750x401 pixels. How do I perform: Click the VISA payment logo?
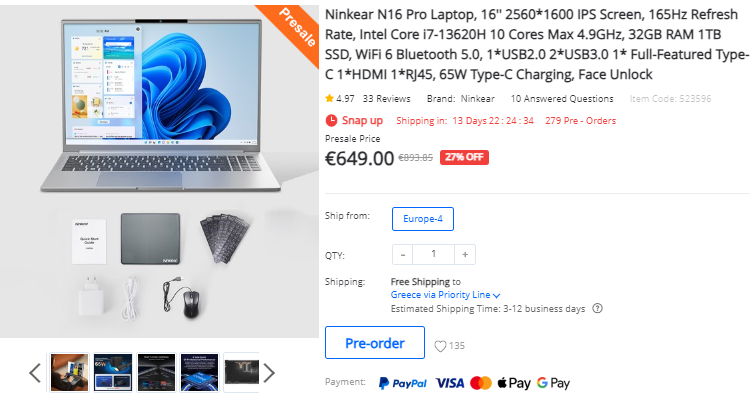coord(450,383)
